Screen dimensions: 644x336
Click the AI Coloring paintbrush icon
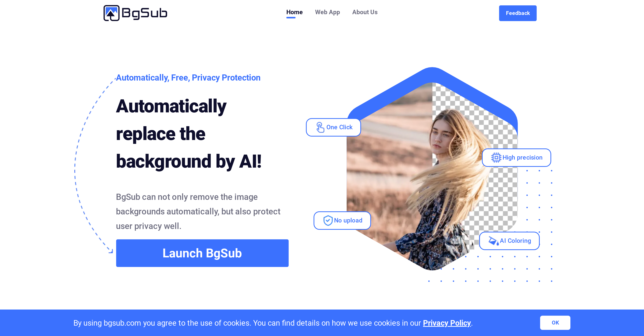point(494,241)
